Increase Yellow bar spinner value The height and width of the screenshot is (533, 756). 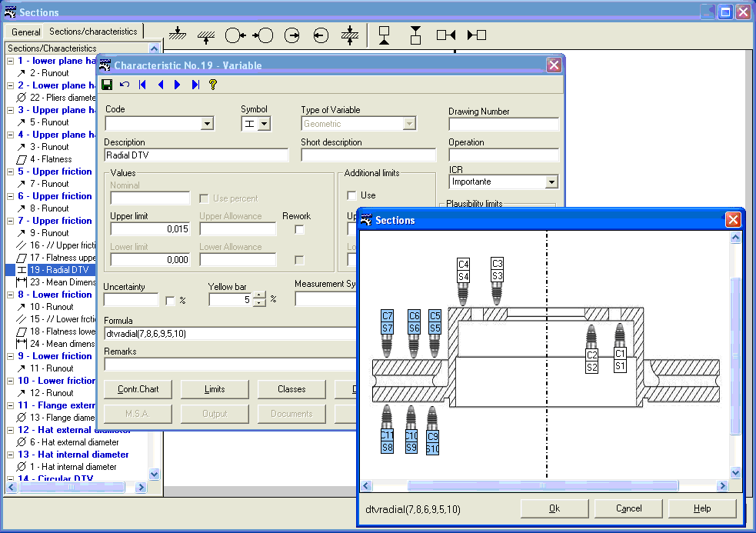[259, 295]
